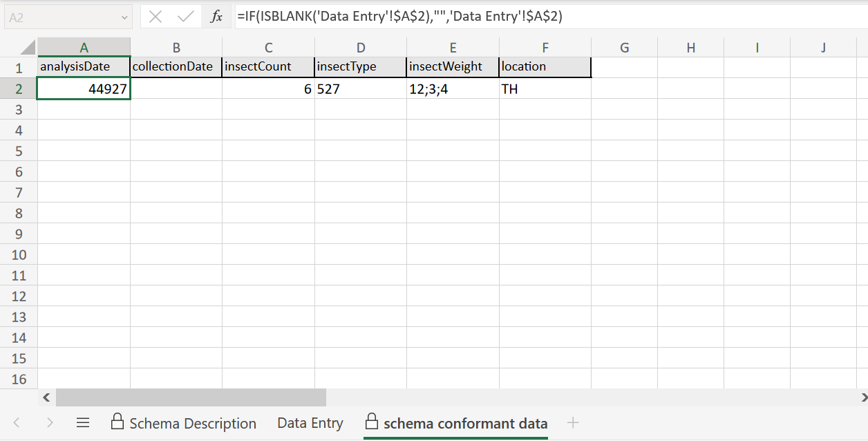Click the lock icon on schema conformant data tab
This screenshot has width=868, height=441.
[370, 422]
